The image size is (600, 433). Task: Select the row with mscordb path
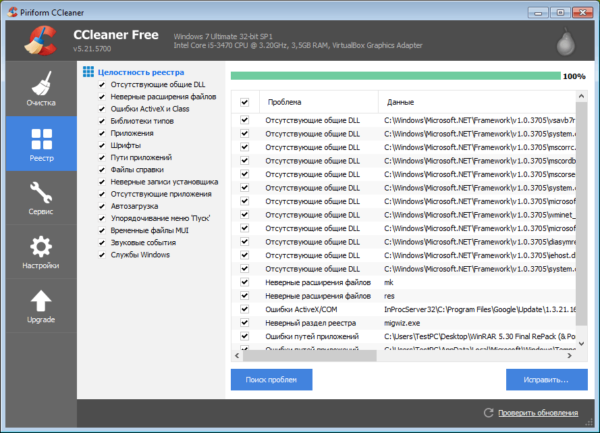(x=403, y=161)
